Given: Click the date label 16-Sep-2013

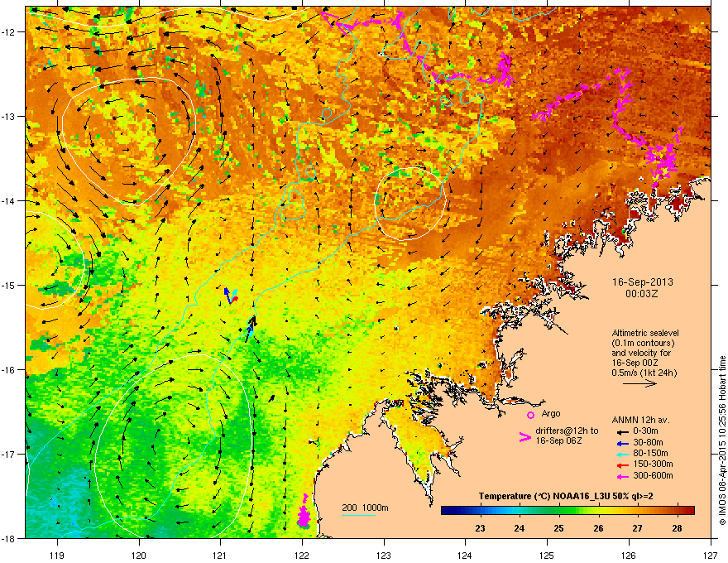Looking at the screenshot, I should [642, 282].
